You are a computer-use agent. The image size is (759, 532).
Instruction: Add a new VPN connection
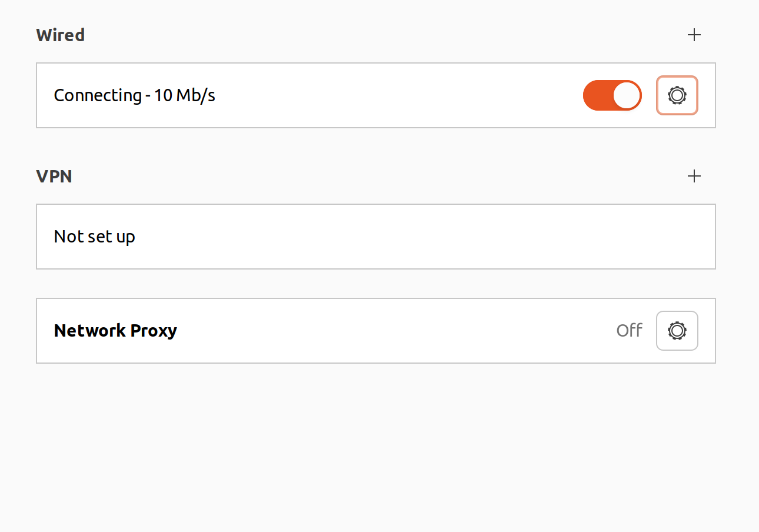click(694, 176)
